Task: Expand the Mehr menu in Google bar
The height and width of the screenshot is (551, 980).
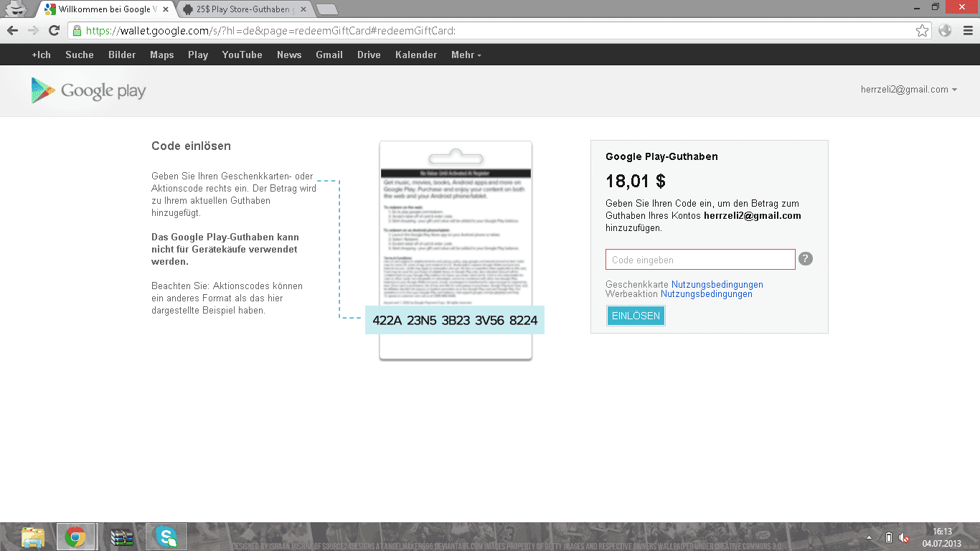Action: coord(466,55)
